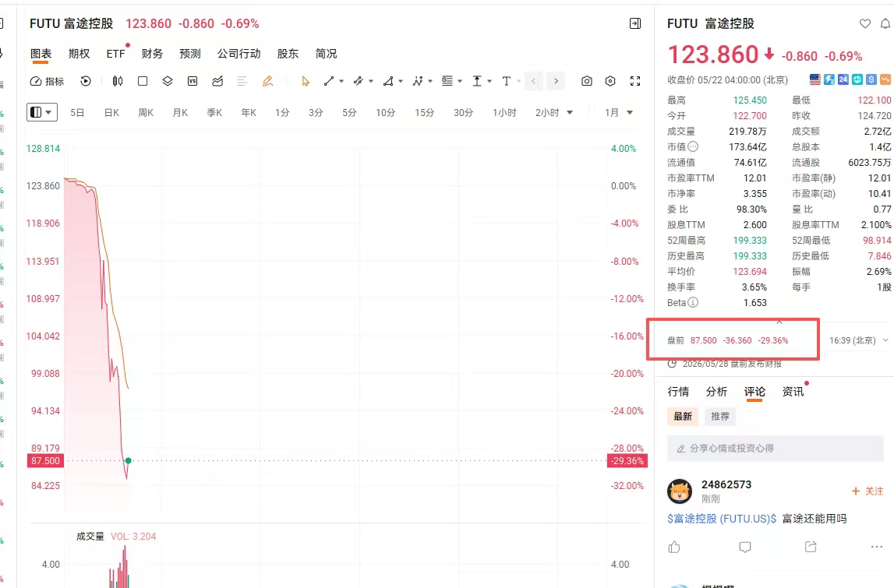The width and height of the screenshot is (894, 588).
Task: Open the 指标 indicators tool
Action: 48,82
